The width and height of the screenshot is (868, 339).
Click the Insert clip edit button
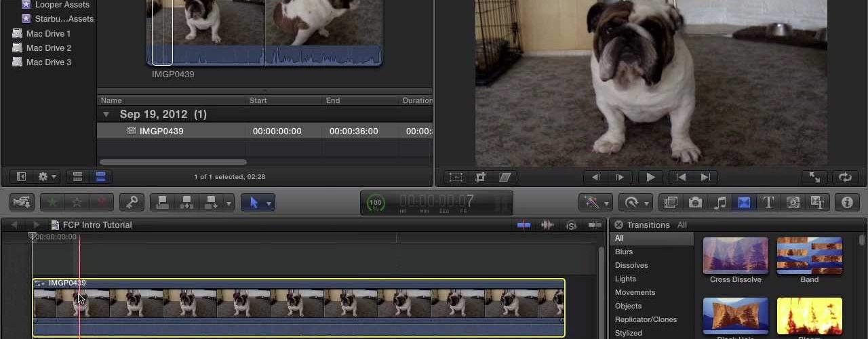point(186,202)
